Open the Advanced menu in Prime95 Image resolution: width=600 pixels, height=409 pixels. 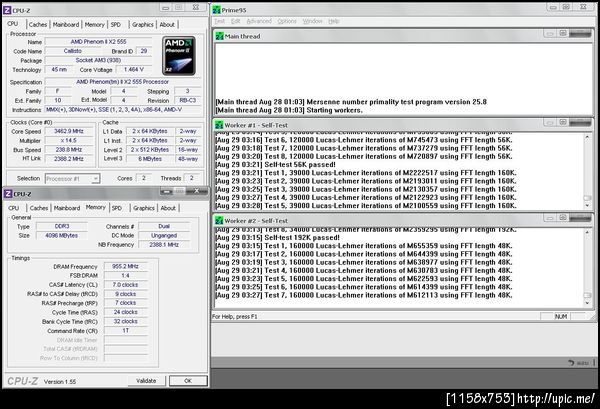tap(259, 21)
